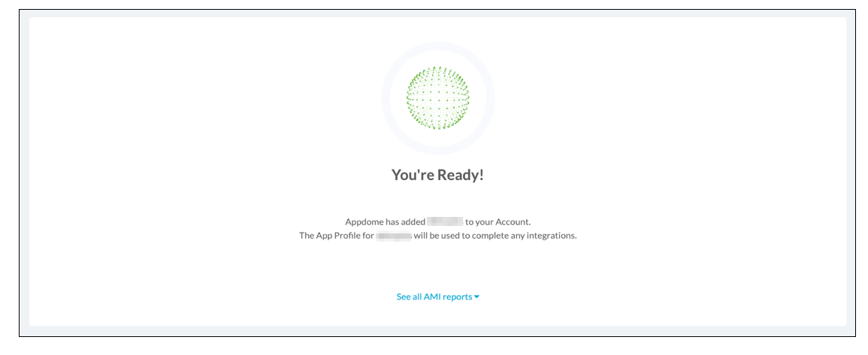The width and height of the screenshot is (868, 355).
Task: Click the word 'Account' in the first sentence
Action: click(513, 221)
